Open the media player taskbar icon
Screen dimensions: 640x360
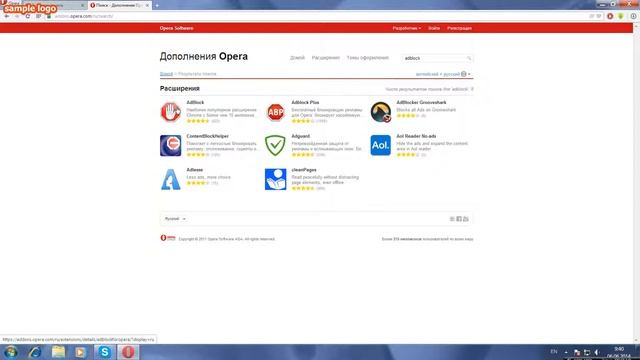click(80, 352)
